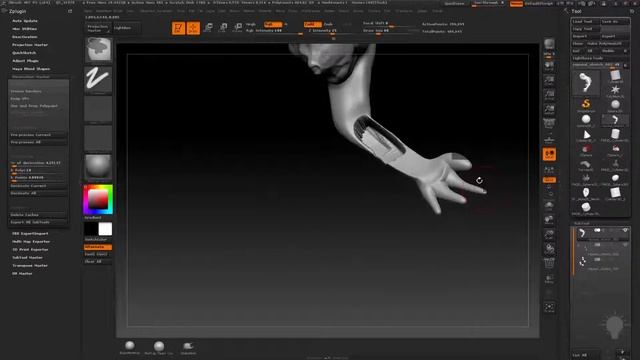This screenshot has height=360, width=640.
Task: Toggle Zadd sculpt mode
Action: click(313, 24)
